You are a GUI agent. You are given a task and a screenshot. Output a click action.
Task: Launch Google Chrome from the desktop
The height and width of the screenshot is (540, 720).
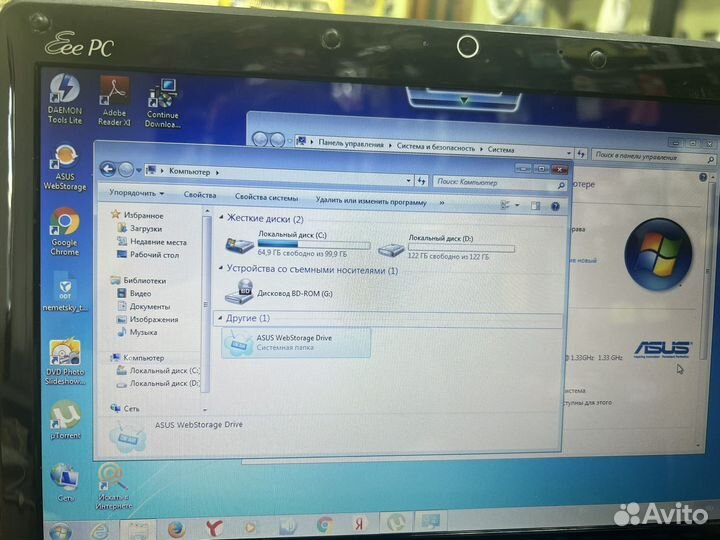tap(65, 232)
